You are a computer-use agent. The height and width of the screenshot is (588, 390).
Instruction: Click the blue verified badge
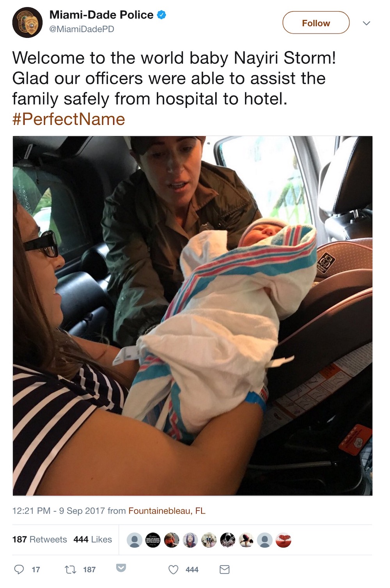pos(161,15)
